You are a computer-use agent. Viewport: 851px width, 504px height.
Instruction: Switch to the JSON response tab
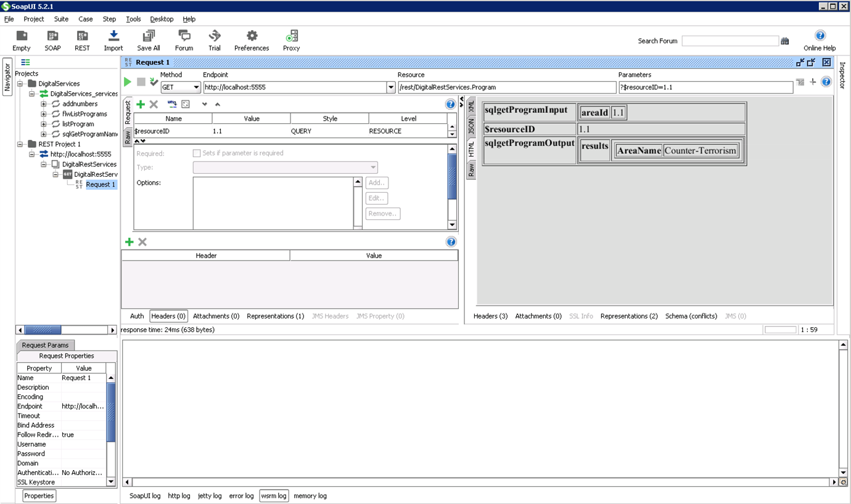click(x=471, y=126)
